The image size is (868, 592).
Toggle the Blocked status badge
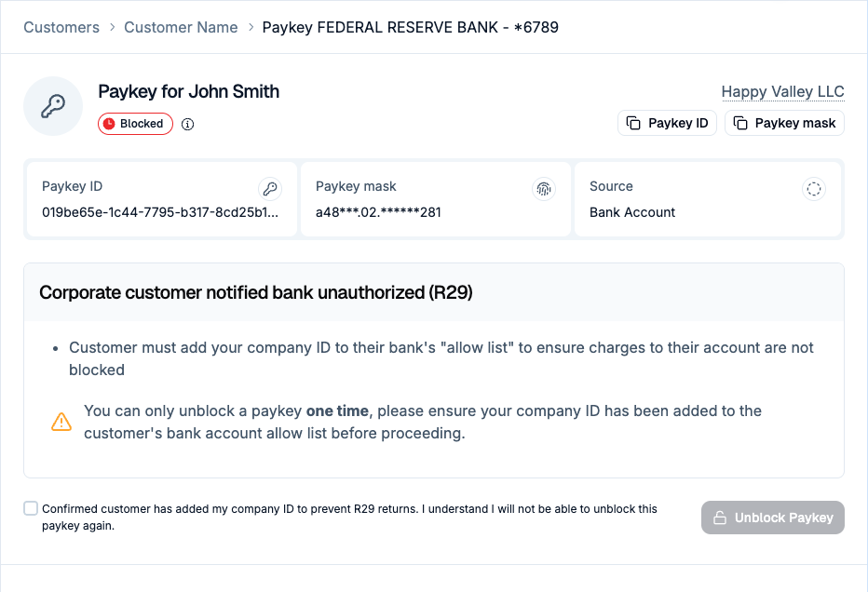point(135,124)
